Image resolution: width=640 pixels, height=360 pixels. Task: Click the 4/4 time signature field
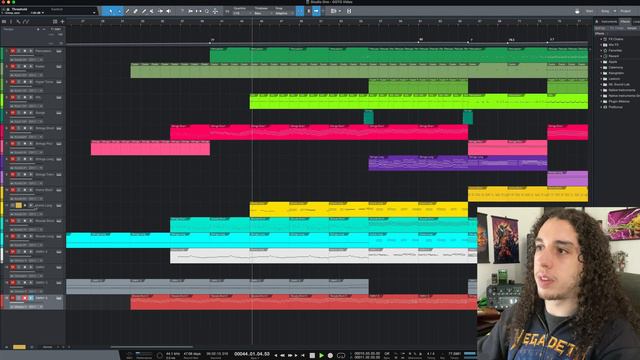pos(431,353)
